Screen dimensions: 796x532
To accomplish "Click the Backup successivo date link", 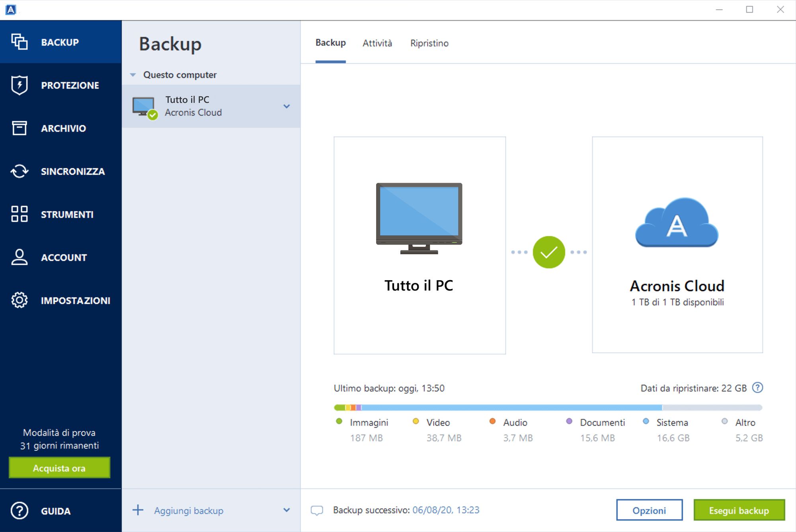I will pos(446,510).
